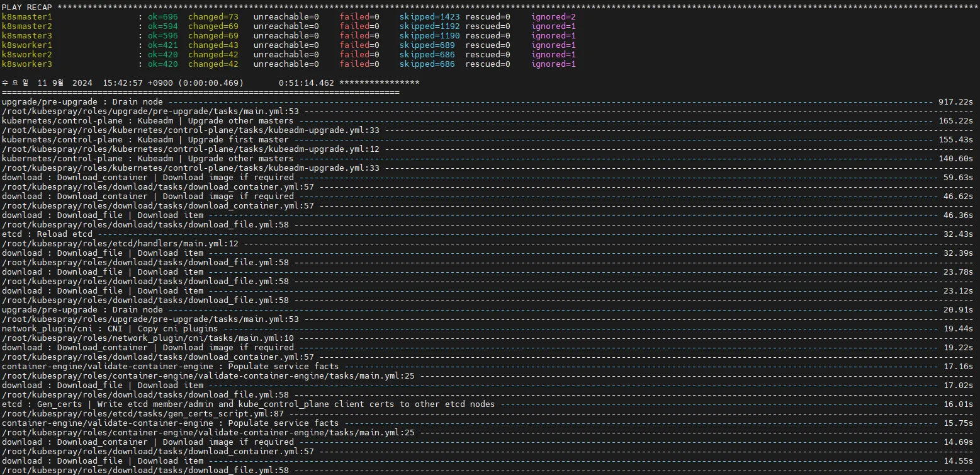Click the skipped=1423 value
This screenshot has width=980, height=475.
(x=429, y=17)
